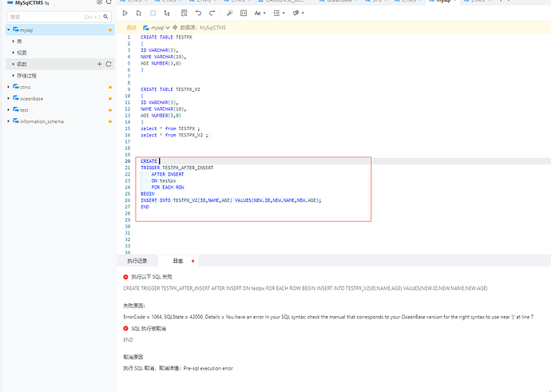551x392 pixels.
Task: Click the NAME VARCHAR(10) line in TESTPX
Action: (x=164, y=57)
